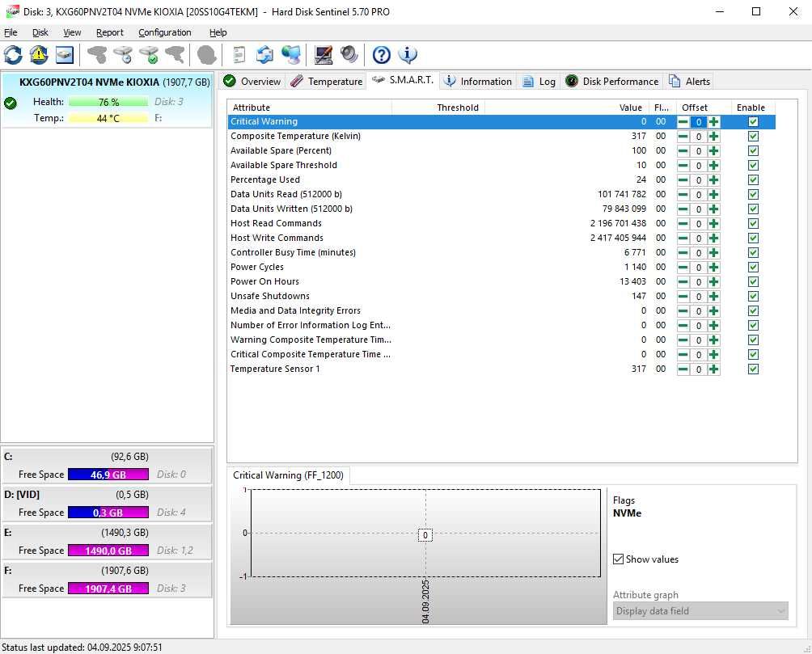Click the blue question mark help icon
Viewport: 812px width, 654px height.
382,55
